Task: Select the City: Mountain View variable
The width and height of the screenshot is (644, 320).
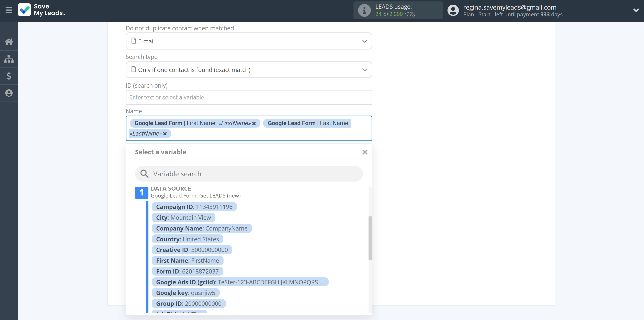Action: 183,217
